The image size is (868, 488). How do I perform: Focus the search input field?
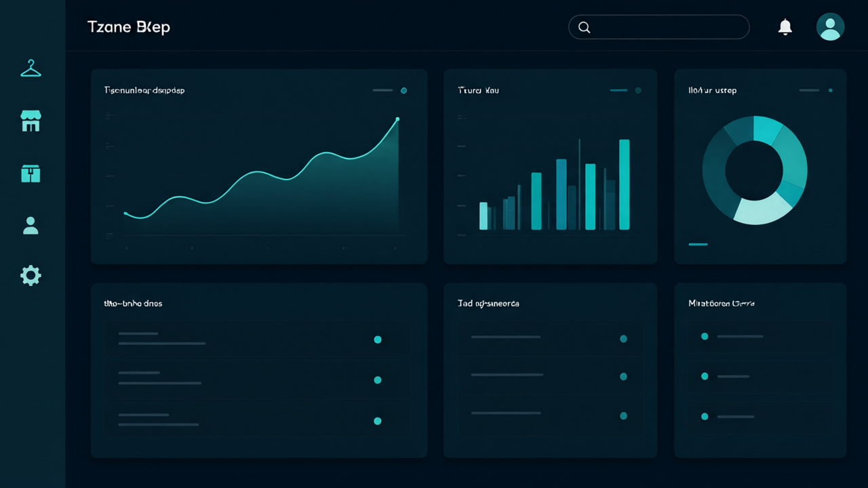pyautogui.click(x=658, y=27)
